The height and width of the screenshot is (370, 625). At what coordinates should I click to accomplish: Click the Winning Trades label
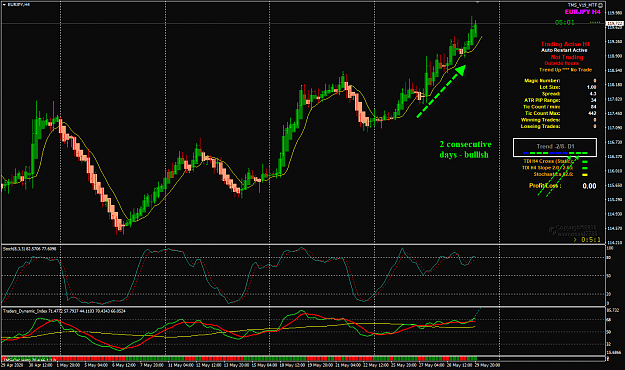(x=540, y=120)
